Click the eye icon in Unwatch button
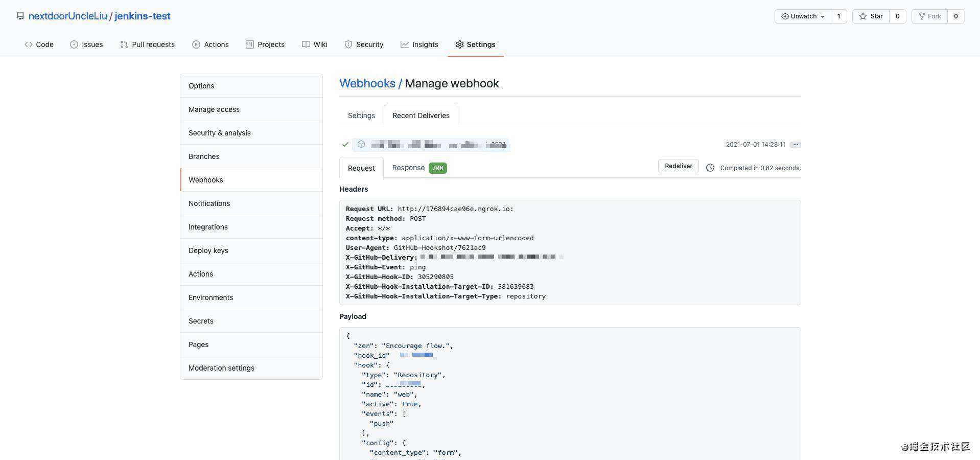The width and height of the screenshot is (980, 460). 785,16
